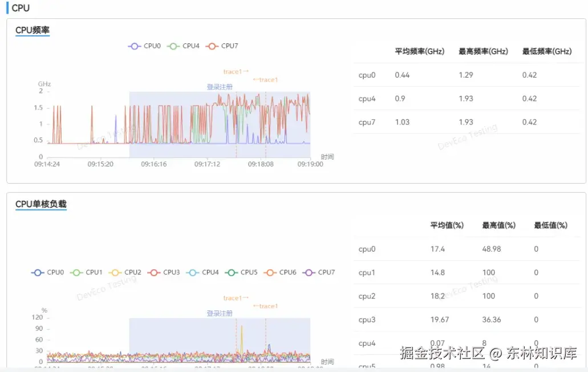The width and height of the screenshot is (588, 372).
Task: Click the 登录注册 scene label in frequency chart
Action: click(x=220, y=87)
